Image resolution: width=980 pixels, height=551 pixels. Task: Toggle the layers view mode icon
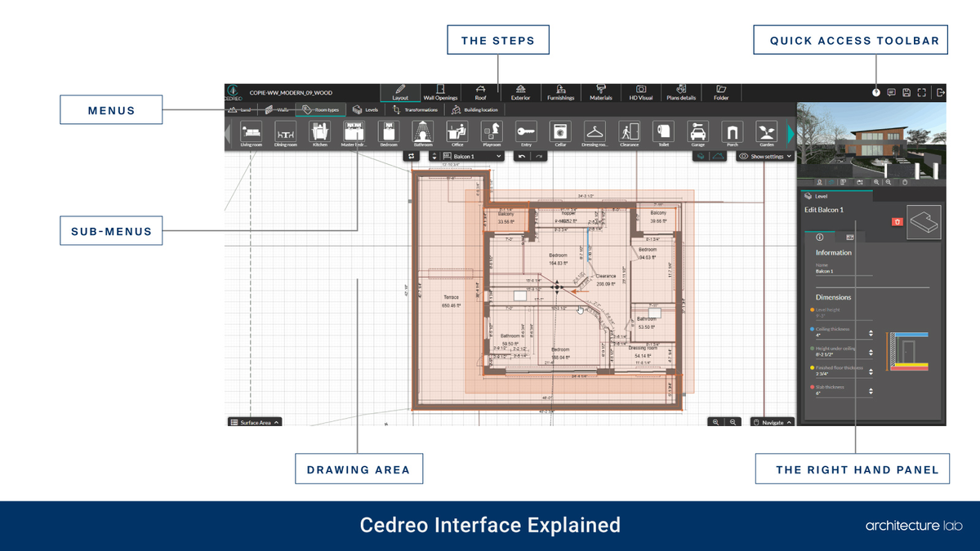(700, 155)
